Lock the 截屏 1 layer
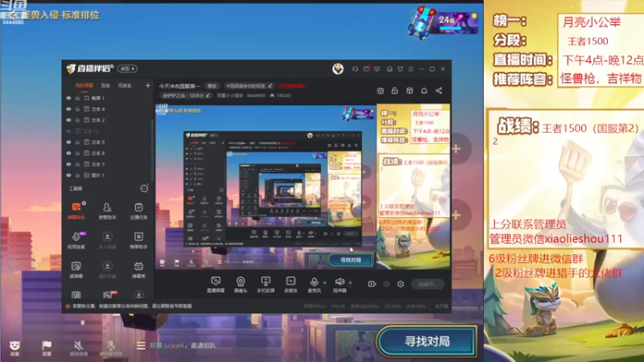Image resolution: width=644 pixels, height=362 pixels. point(77,98)
